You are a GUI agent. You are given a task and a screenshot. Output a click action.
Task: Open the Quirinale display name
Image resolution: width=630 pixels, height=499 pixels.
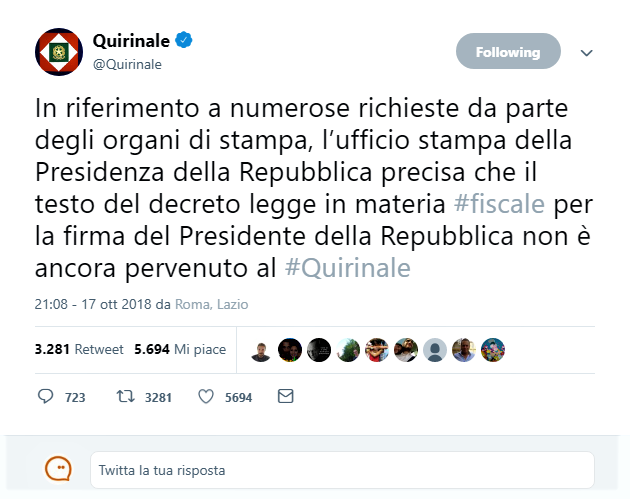(x=132, y=42)
